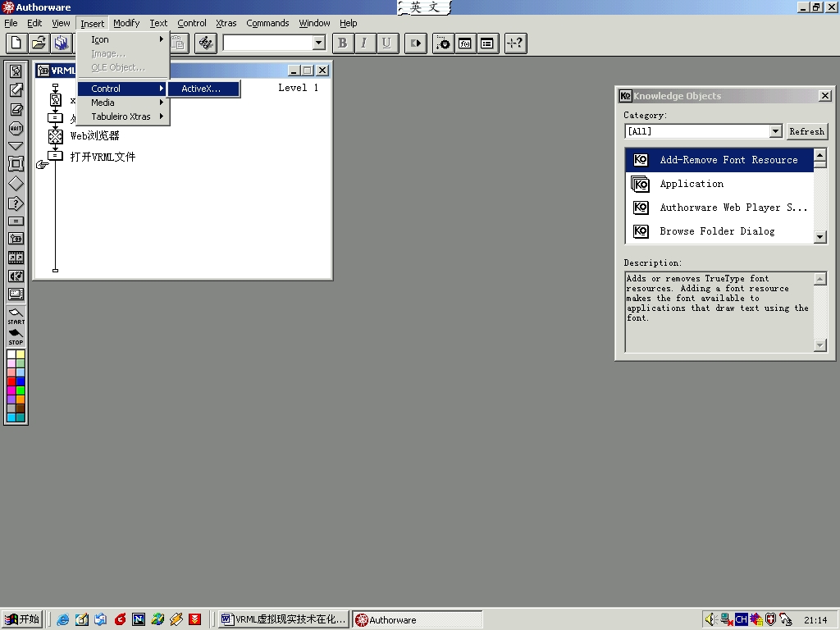Pick the red color swatch
Image resolution: width=840 pixels, height=630 pixels.
[11, 381]
